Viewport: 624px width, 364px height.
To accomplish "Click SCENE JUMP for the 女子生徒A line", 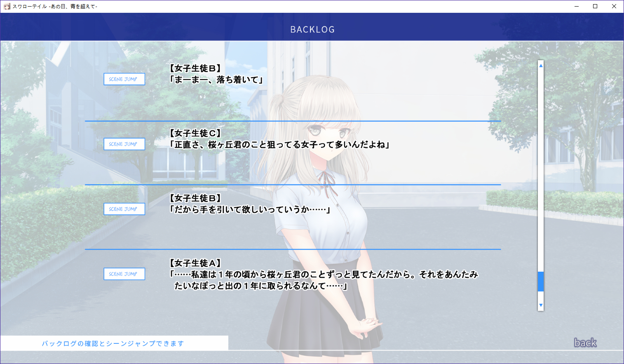I will pyautogui.click(x=124, y=274).
